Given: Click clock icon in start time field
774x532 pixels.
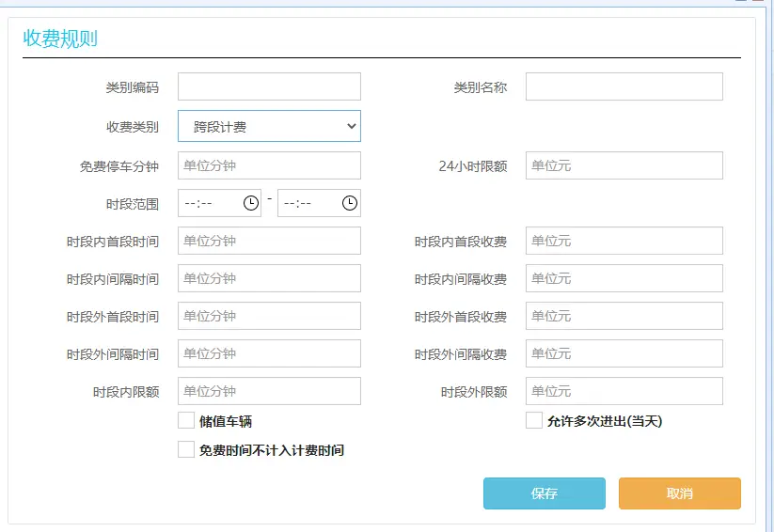Looking at the screenshot, I should pos(251,203).
